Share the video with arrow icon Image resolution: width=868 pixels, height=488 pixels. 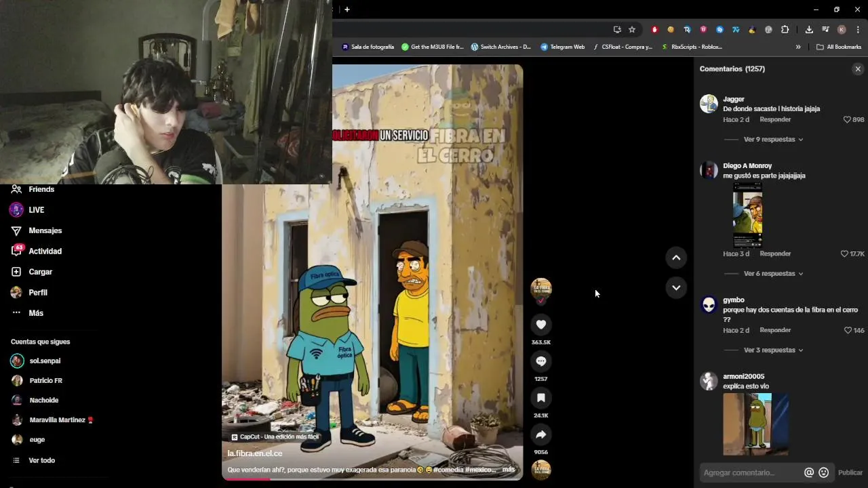tap(541, 434)
